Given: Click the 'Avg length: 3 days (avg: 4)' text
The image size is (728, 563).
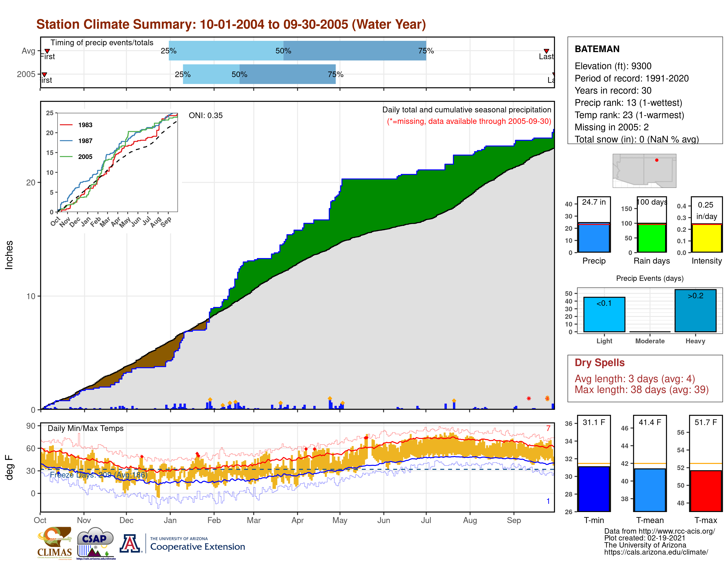Looking at the screenshot, I should [x=635, y=379].
